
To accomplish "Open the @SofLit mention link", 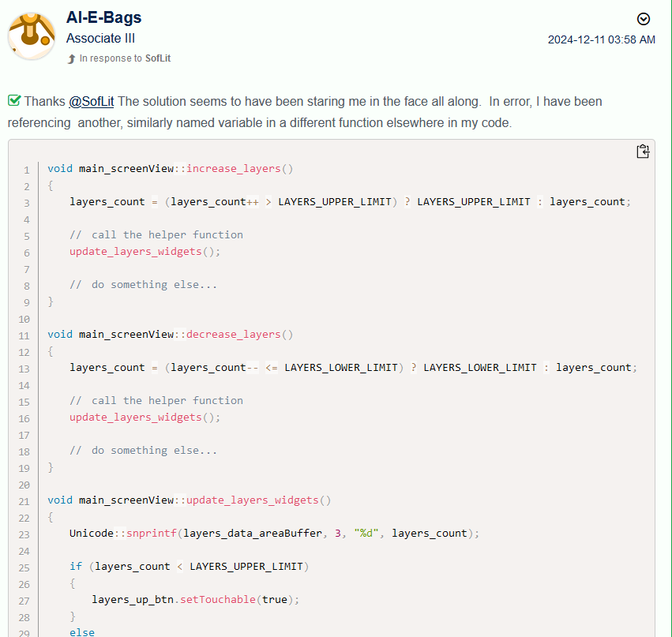I will pos(91,101).
